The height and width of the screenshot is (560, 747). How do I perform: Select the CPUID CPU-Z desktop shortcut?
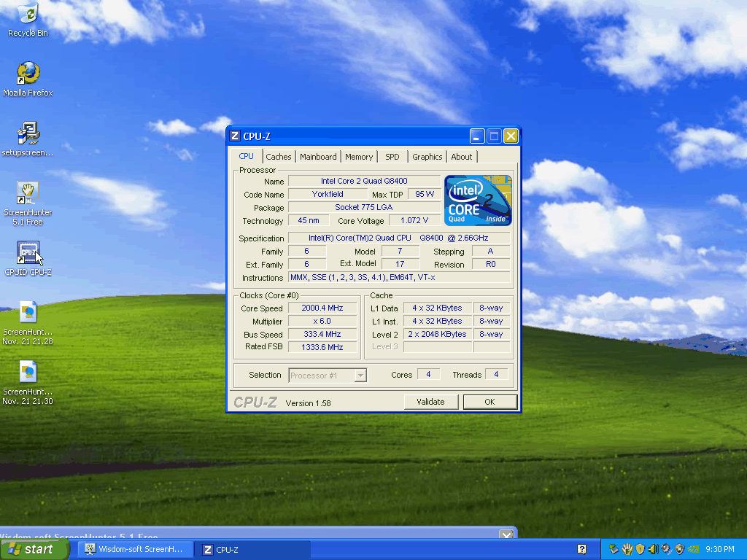(28, 259)
